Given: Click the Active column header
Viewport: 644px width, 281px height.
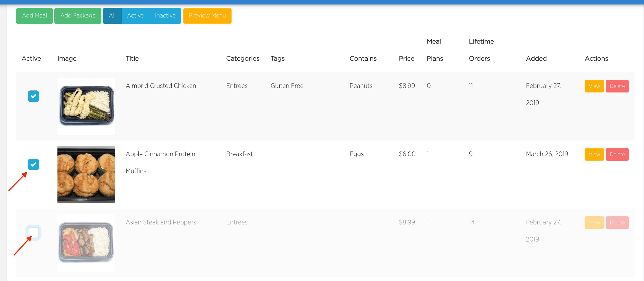Looking at the screenshot, I should click(31, 59).
